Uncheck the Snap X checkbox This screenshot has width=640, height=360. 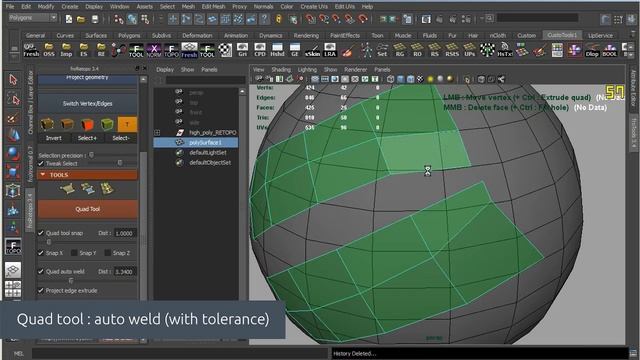pyautogui.click(x=41, y=253)
